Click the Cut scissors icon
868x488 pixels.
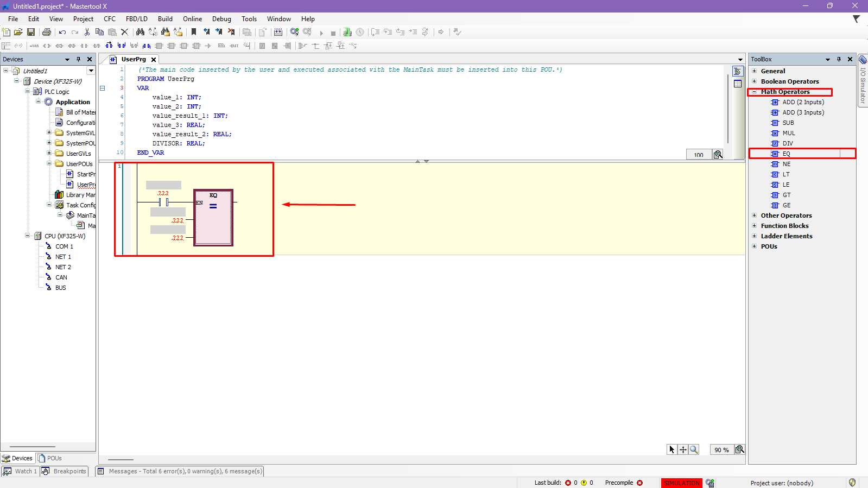(x=87, y=32)
